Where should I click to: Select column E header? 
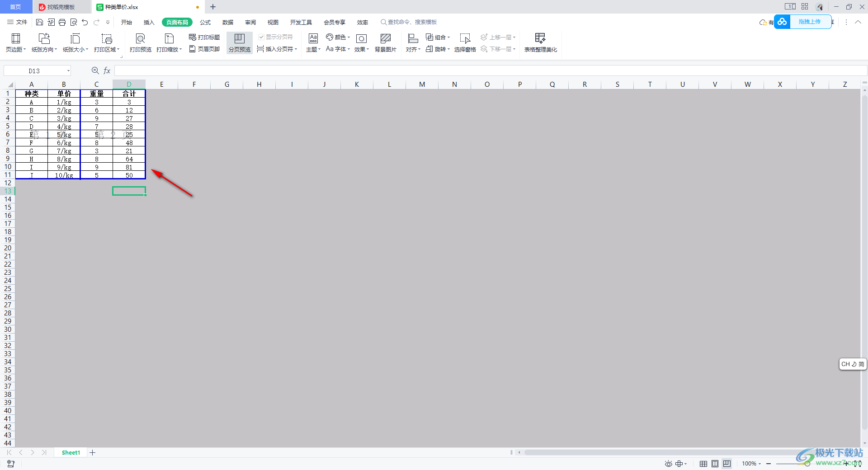[161, 85]
